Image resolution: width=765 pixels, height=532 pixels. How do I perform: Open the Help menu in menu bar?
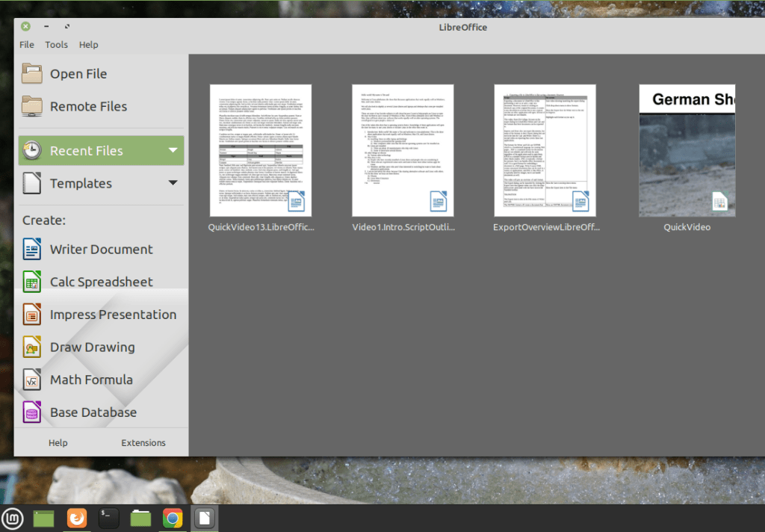(88, 45)
